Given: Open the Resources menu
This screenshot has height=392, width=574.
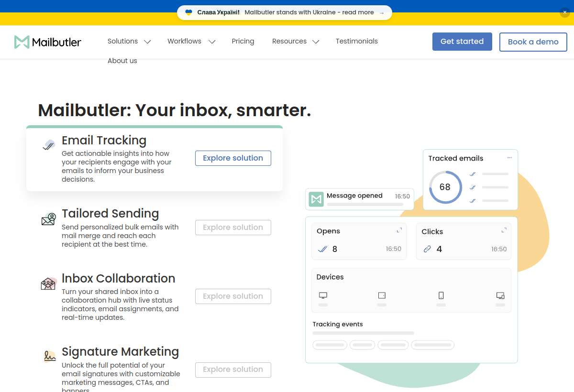Looking at the screenshot, I should (x=289, y=41).
